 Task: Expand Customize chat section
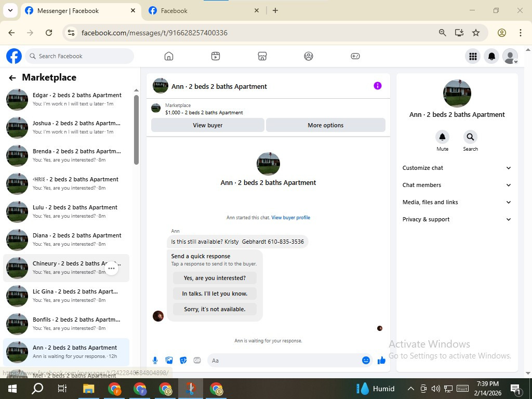pos(457,168)
